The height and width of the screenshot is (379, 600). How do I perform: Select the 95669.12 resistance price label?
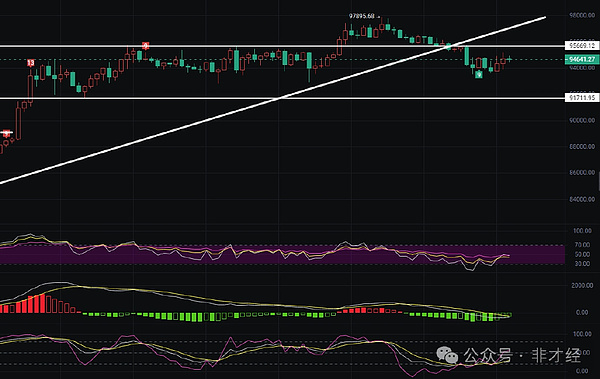pyautogui.click(x=582, y=46)
